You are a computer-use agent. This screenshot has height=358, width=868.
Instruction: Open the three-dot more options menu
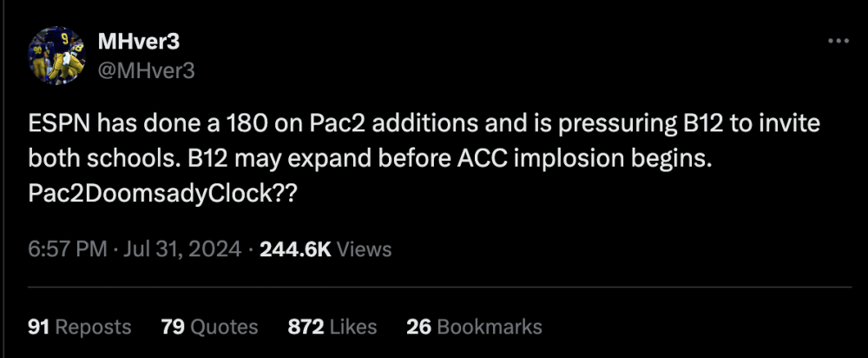pyautogui.click(x=838, y=41)
